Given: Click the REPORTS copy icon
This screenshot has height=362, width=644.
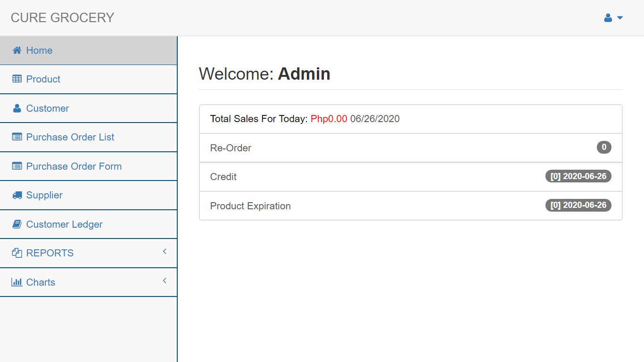Looking at the screenshot, I should tap(17, 253).
